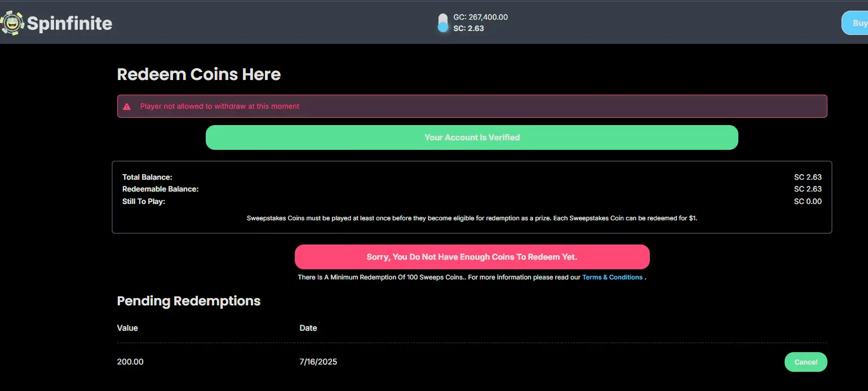The image size is (868, 391).
Task: Click the Date column header
Action: [308, 328]
